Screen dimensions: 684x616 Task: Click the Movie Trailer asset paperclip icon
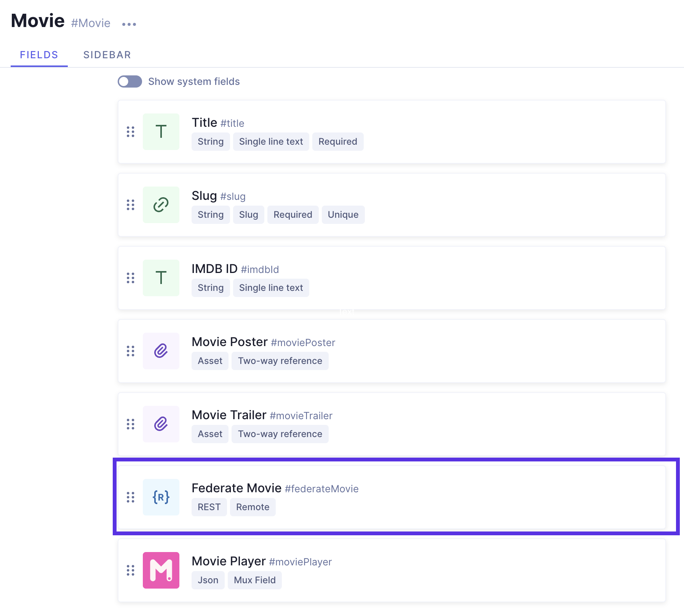[x=161, y=424]
